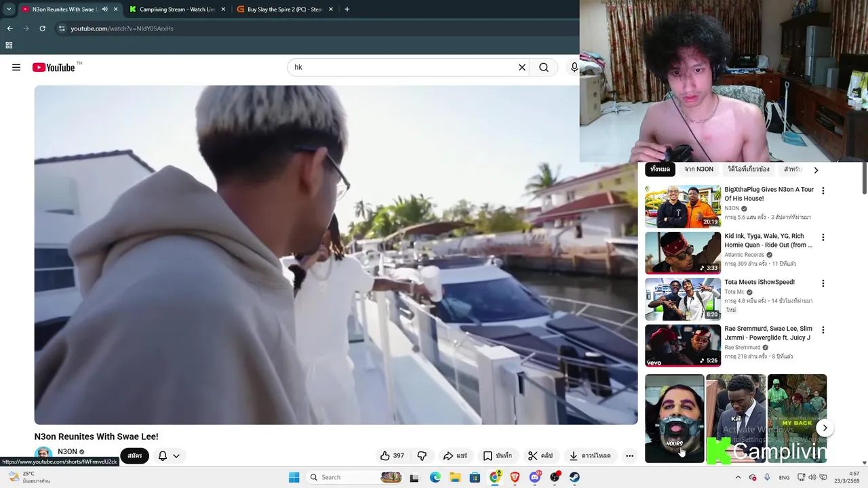Expand the browser tab search dropdown

pos(9,9)
